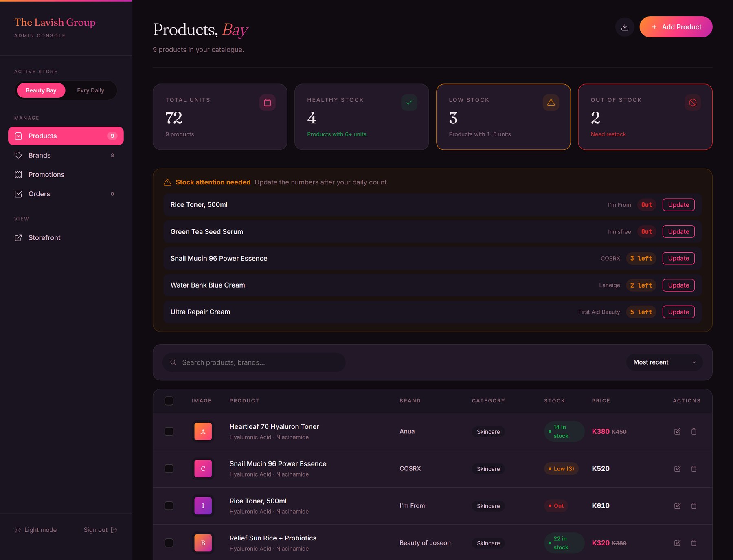Click the '22 in stock' badge

point(564,543)
